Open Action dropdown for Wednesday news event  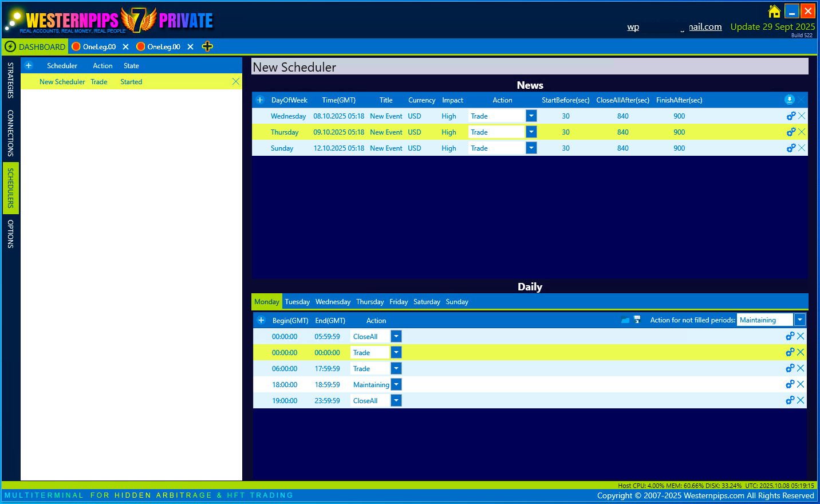click(x=531, y=116)
